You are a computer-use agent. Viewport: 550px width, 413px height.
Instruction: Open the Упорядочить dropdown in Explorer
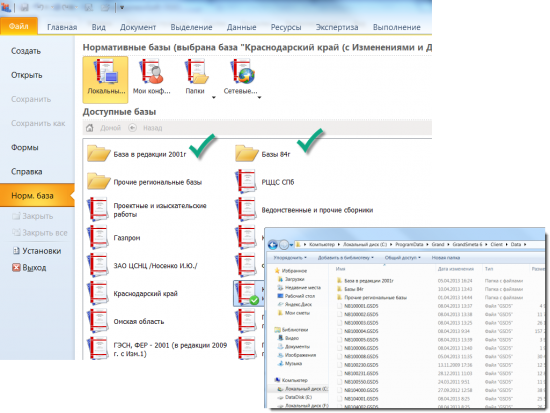pos(290,258)
